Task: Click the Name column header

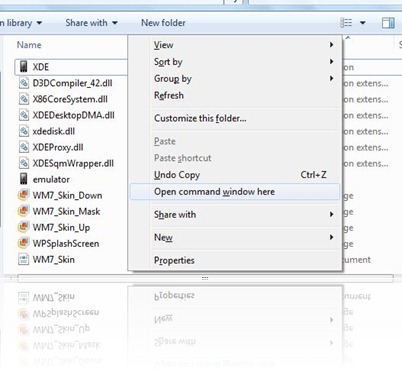Action: [x=29, y=45]
